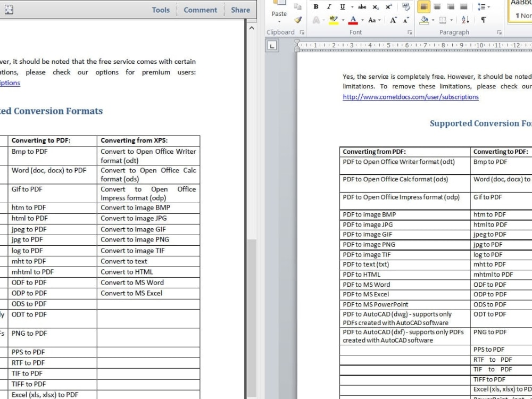This screenshot has height=399, width=532.
Task: Click 'mhtml to PDF' cell in PDF viewer
Action: coord(53,272)
